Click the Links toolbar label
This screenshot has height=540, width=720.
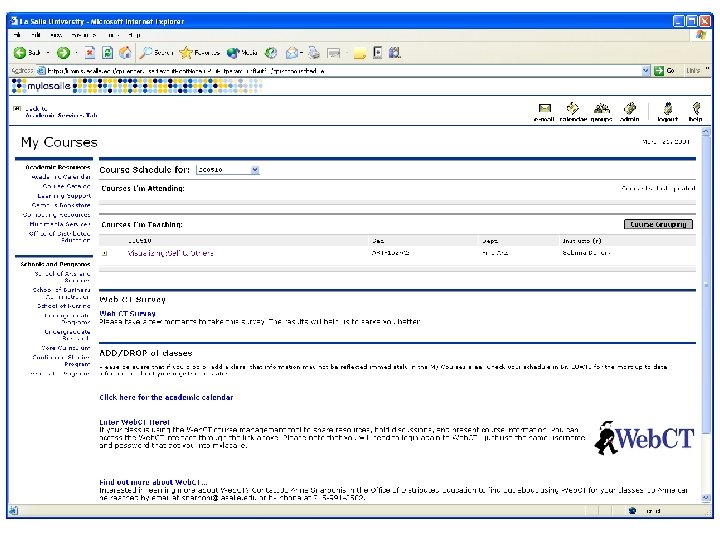(693, 71)
